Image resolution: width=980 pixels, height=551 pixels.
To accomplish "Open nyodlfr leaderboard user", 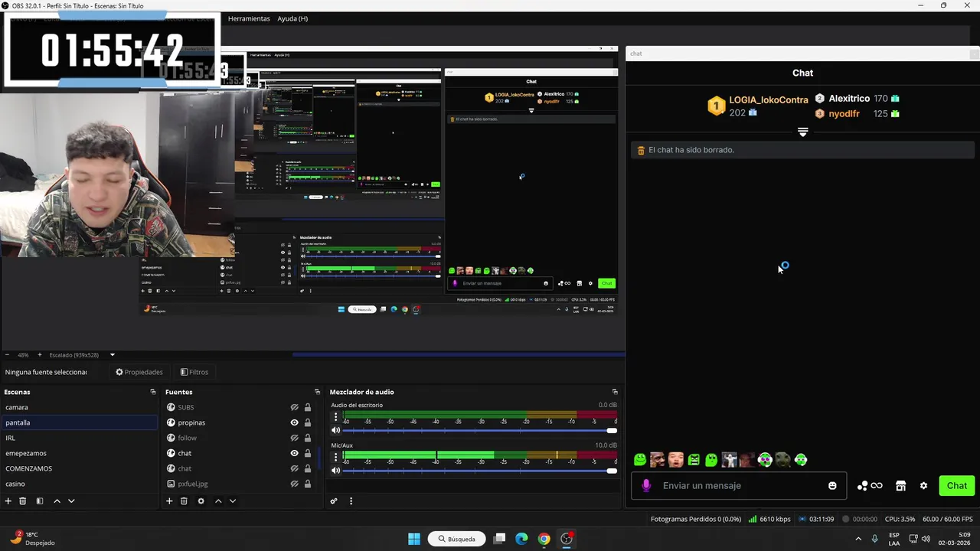I will pyautogui.click(x=844, y=114).
